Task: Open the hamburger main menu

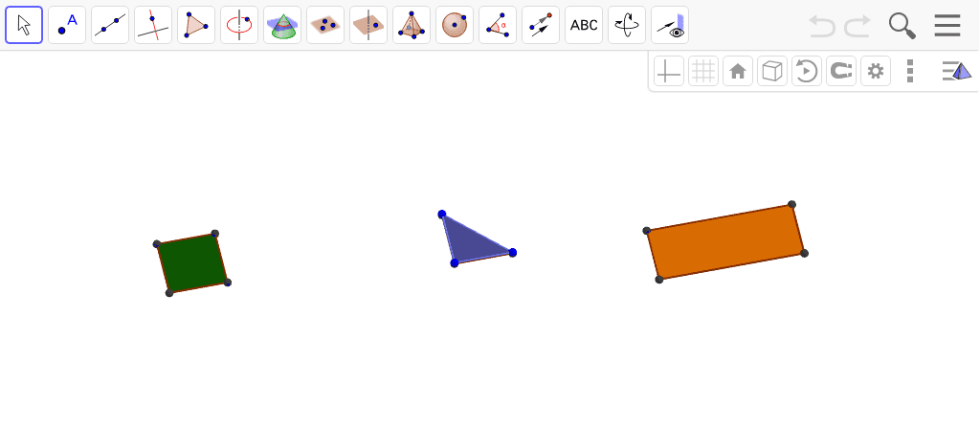Action: 947,26
